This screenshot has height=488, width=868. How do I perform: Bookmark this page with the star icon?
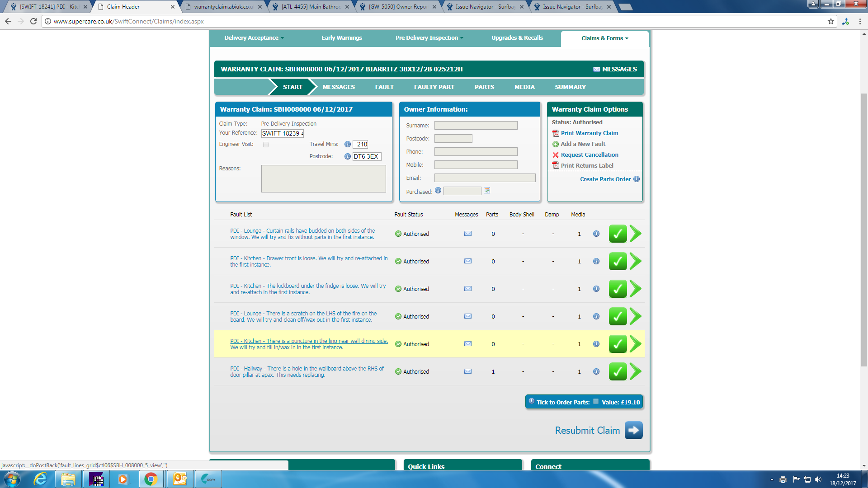click(830, 21)
